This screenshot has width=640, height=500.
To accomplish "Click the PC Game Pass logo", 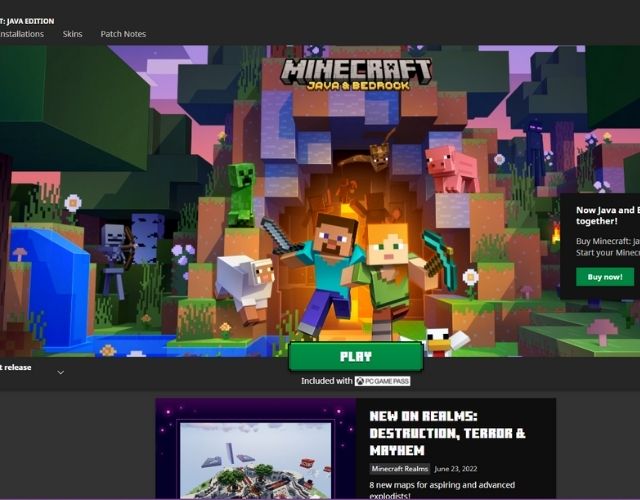I will pyautogui.click(x=382, y=381).
